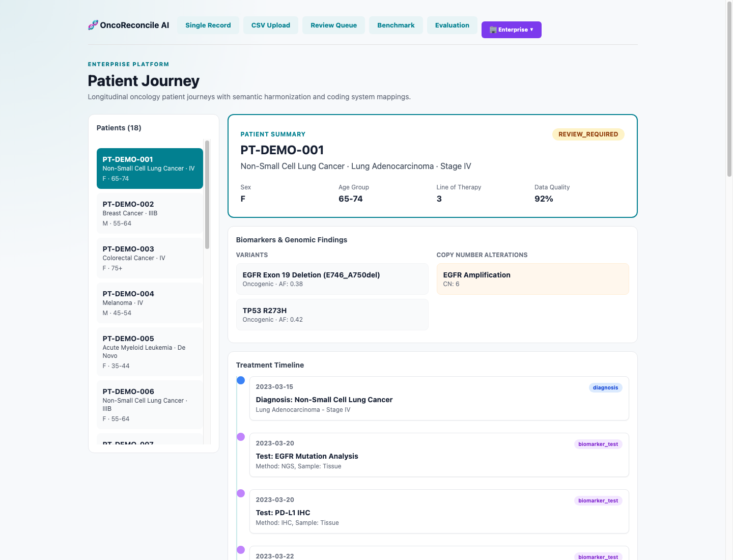This screenshot has height=560, width=733.
Task: Click the Line of Therapy value 3
Action: 439,199
